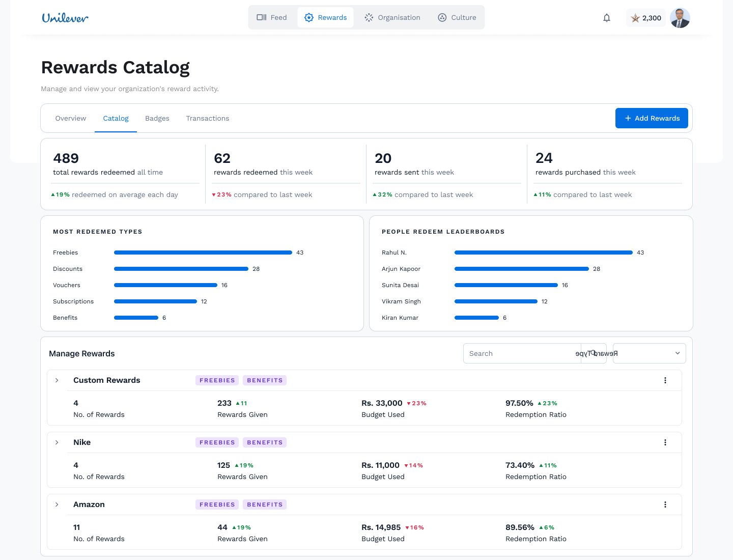Viewport: 733px width, 560px height.
Task: Click the 489 total rewards stat
Action: pyautogui.click(x=66, y=158)
